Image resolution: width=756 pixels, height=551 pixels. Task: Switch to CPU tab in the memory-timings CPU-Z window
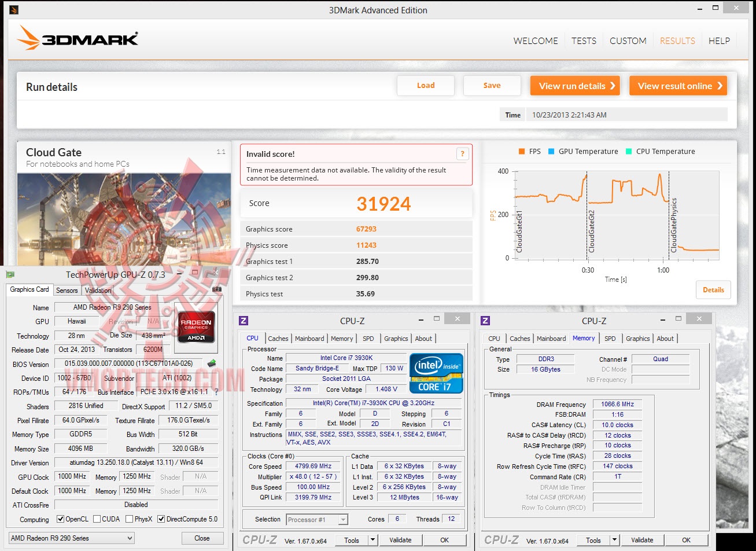[x=494, y=339]
